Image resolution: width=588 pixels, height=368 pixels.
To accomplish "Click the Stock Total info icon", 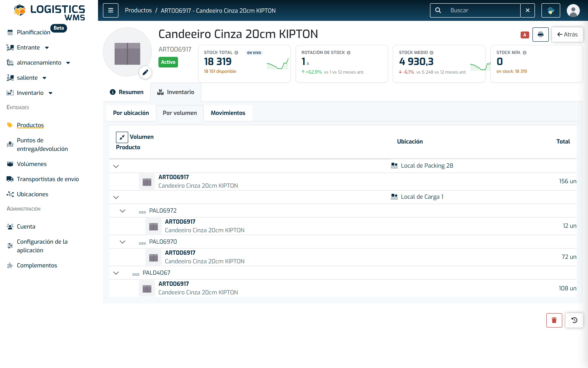I will [x=236, y=53].
